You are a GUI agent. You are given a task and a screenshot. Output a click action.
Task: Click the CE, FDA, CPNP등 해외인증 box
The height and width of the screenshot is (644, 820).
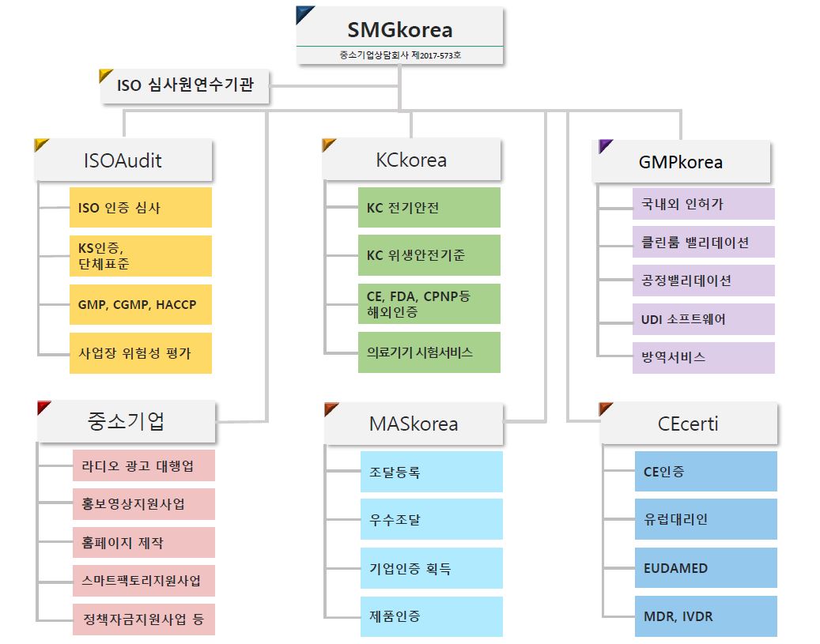point(429,304)
